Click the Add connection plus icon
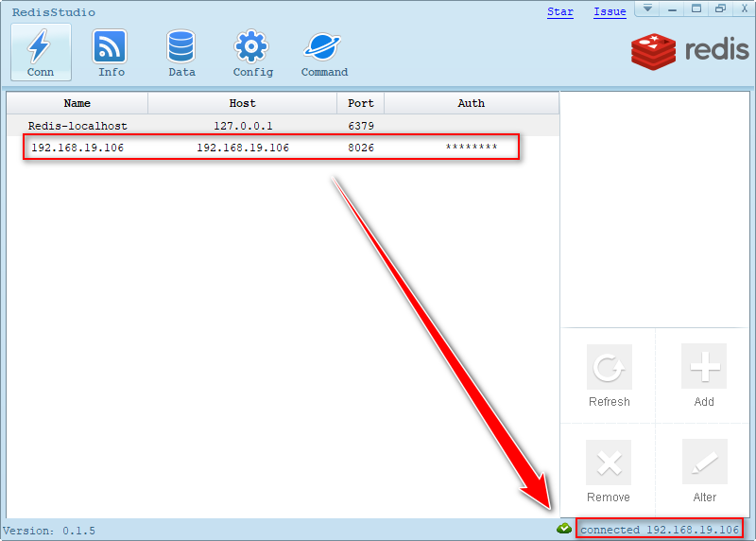Image resolution: width=756 pixels, height=541 pixels. click(704, 366)
